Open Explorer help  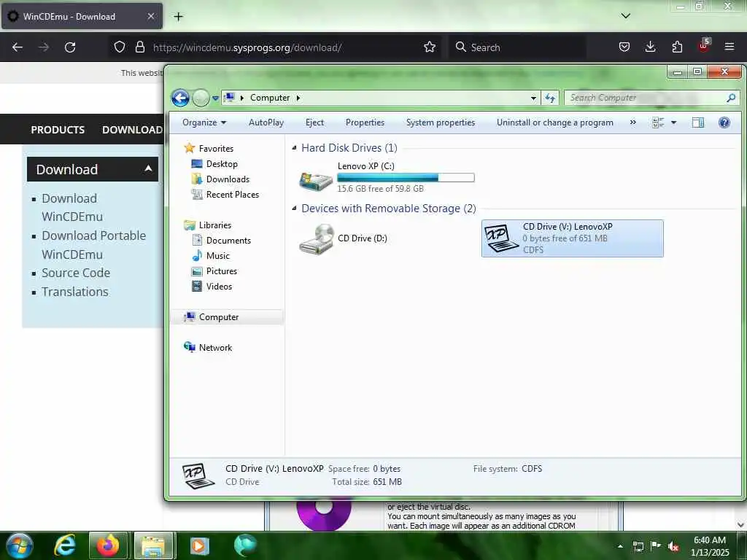(724, 122)
